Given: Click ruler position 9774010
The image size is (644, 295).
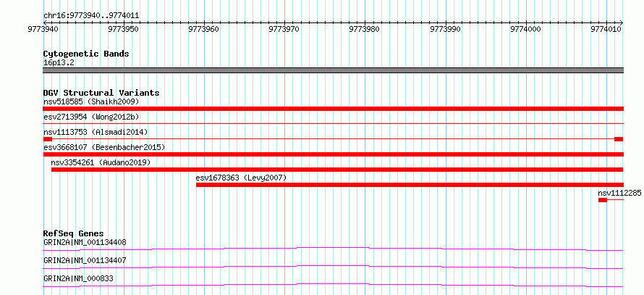Looking at the screenshot, I should click(606, 29).
